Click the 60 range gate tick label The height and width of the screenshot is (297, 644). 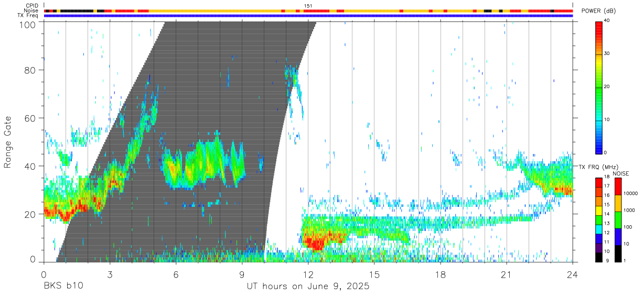pyautogui.click(x=30, y=118)
